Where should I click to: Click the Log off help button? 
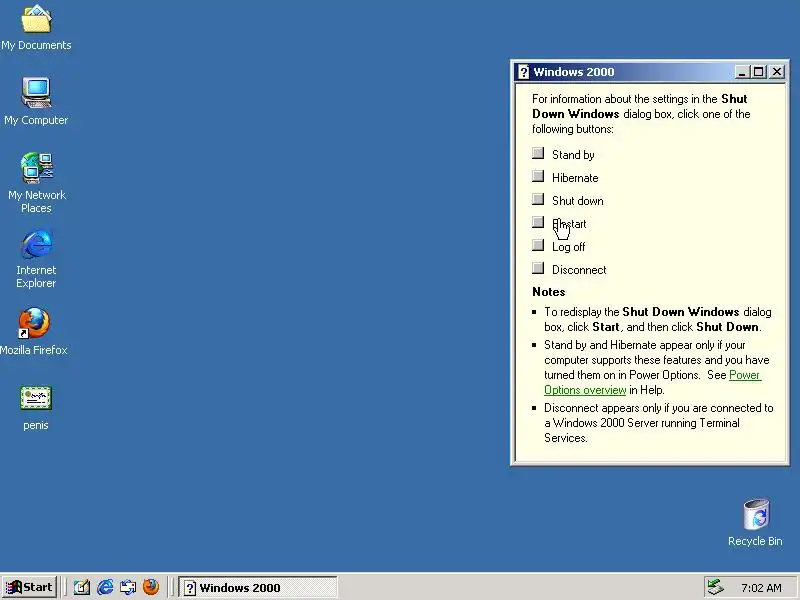click(x=538, y=245)
